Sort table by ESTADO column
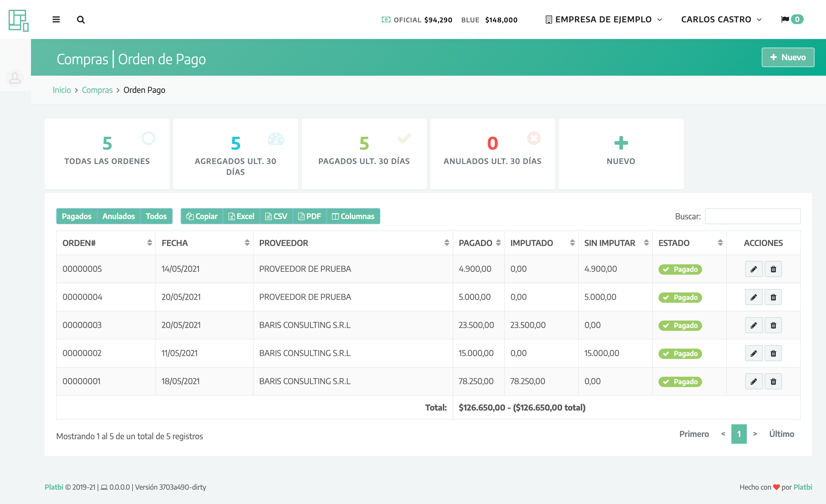This screenshot has height=504, width=826. click(689, 243)
